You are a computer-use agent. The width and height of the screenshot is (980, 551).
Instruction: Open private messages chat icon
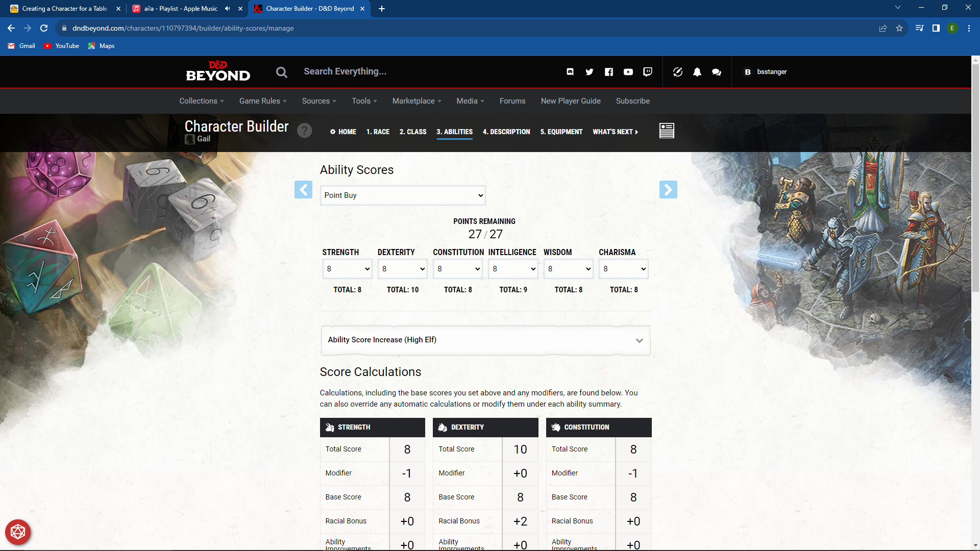coord(716,72)
